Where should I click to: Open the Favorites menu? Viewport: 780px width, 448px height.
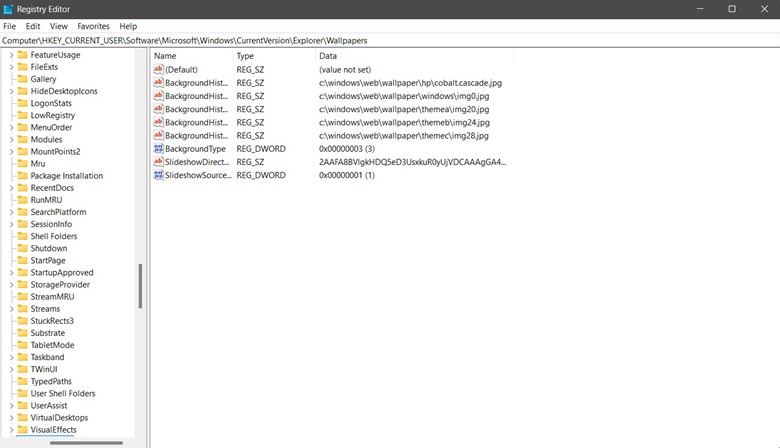click(x=93, y=26)
